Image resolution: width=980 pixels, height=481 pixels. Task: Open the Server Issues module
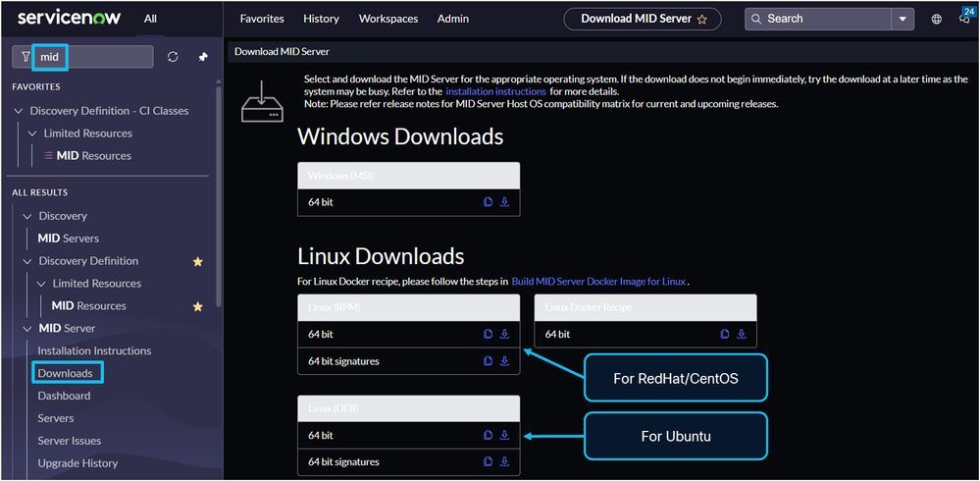(x=70, y=441)
